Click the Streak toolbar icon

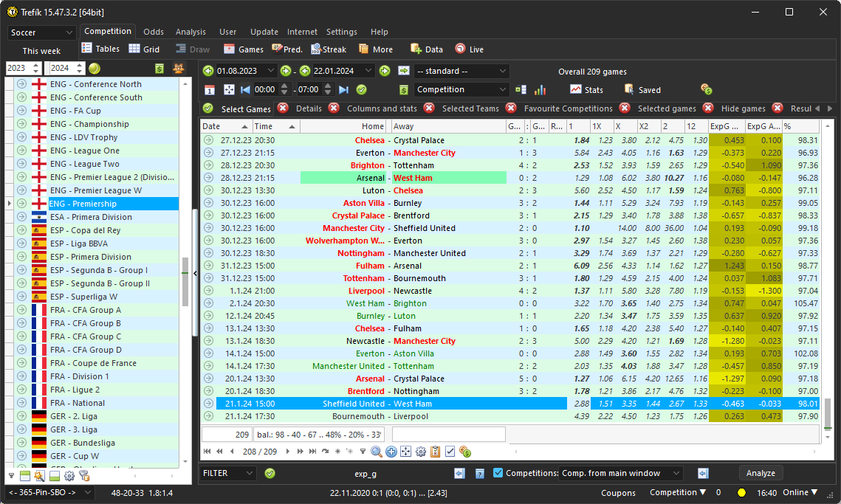(x=328, y=49)
